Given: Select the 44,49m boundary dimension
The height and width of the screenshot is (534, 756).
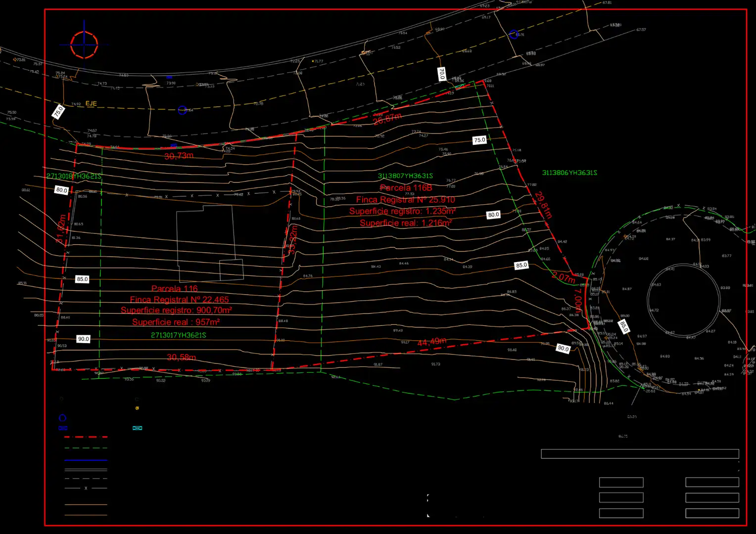Looking at the screenshot, I should [x=431, y=342].
